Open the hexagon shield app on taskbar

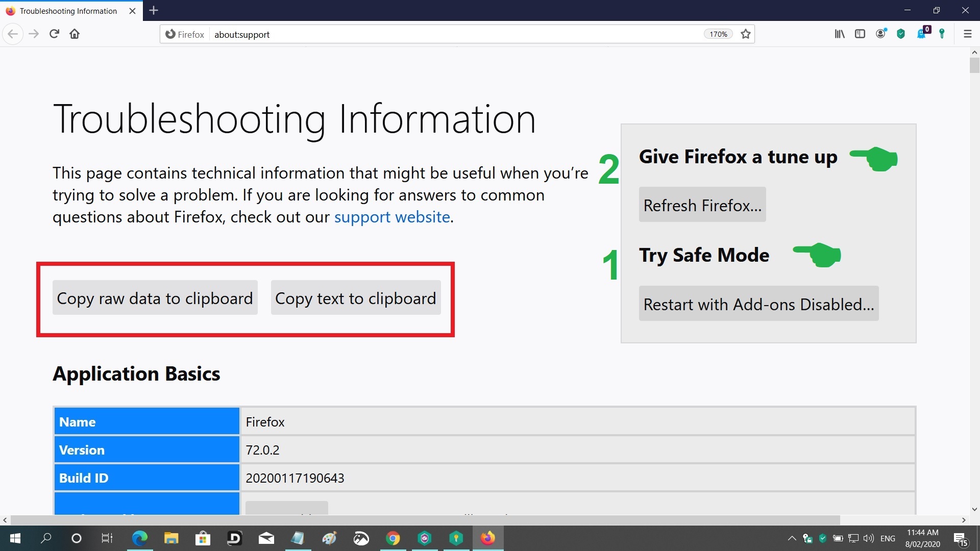point(424,538)
